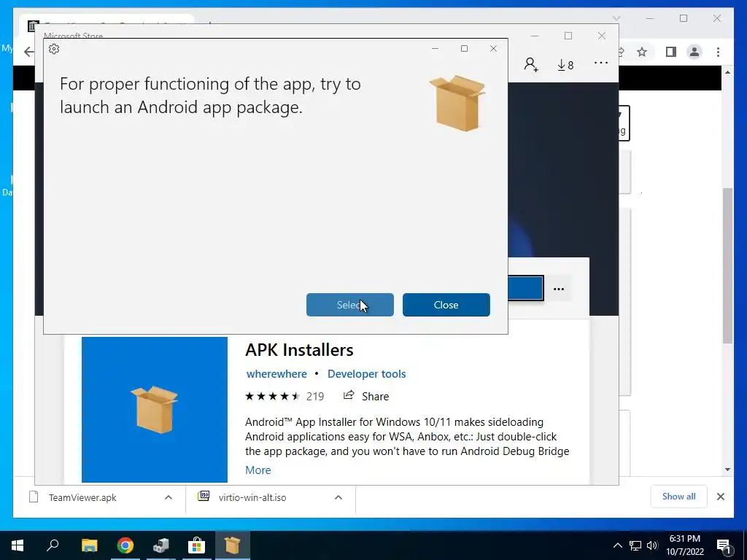The height and width of the screenshot is (560, 747).
Task: Open Chrome tab search chevron
Action: pyautogui.click(x=616, y=18)
